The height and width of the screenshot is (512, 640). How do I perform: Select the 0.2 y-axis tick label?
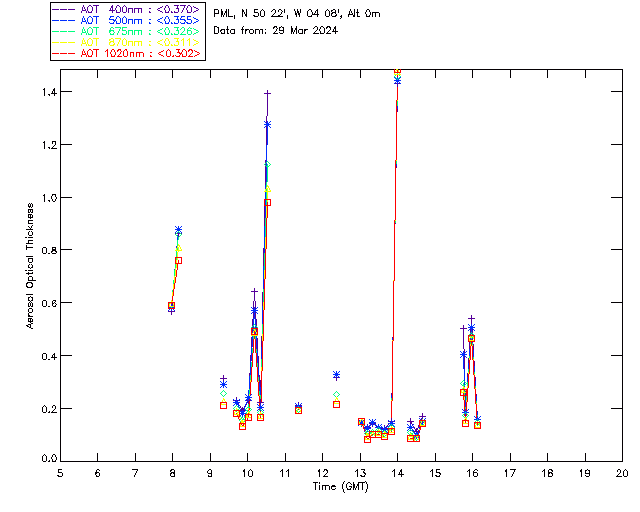49,409
